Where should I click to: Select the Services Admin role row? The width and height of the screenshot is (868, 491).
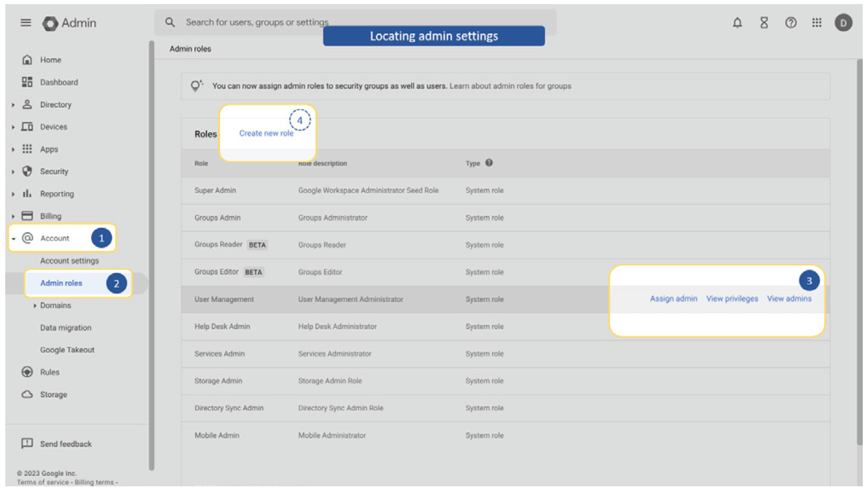[x=505, y=354]
